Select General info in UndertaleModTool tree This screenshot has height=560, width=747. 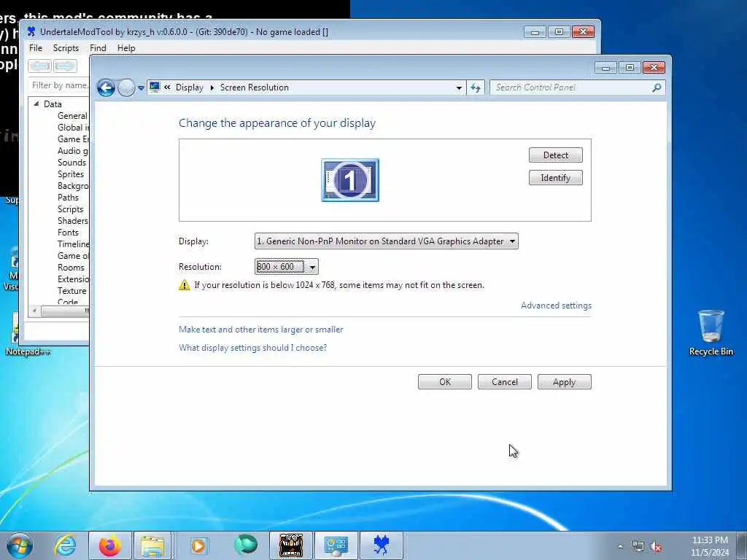73,116
